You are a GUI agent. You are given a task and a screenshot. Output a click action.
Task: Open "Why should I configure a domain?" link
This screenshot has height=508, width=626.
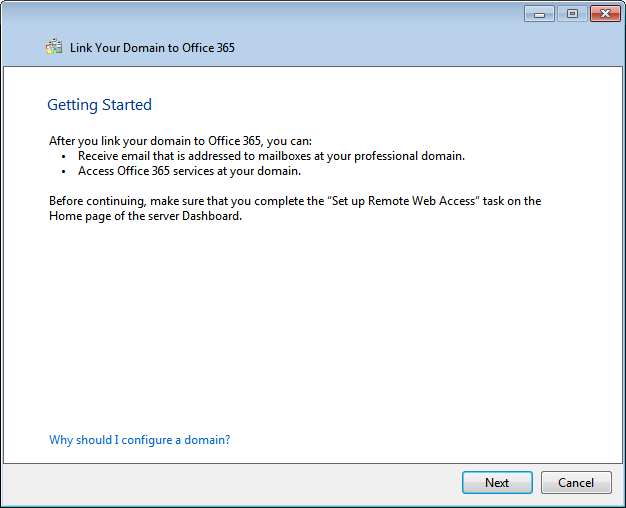139,440
